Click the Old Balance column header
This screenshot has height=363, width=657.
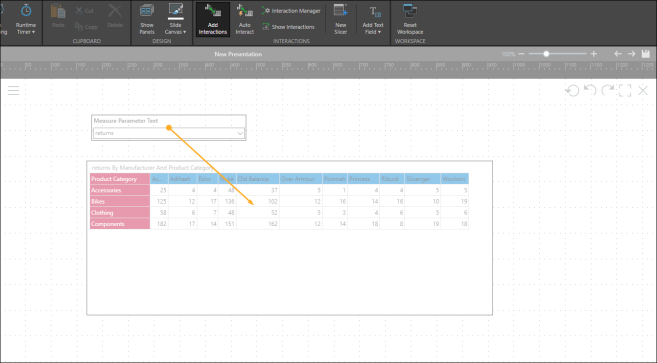(x=258, y=179)
